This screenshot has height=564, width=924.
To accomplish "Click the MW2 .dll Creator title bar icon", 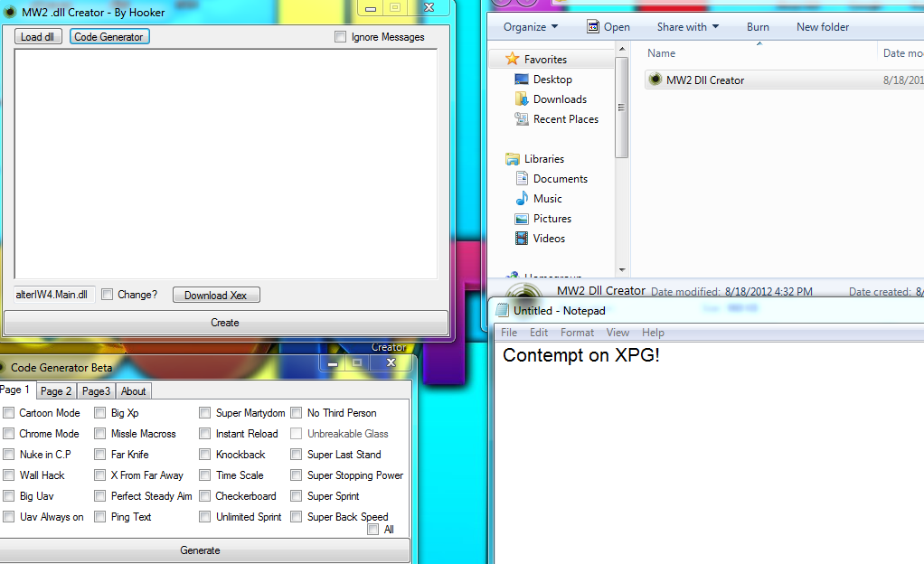I will [9, 12].
